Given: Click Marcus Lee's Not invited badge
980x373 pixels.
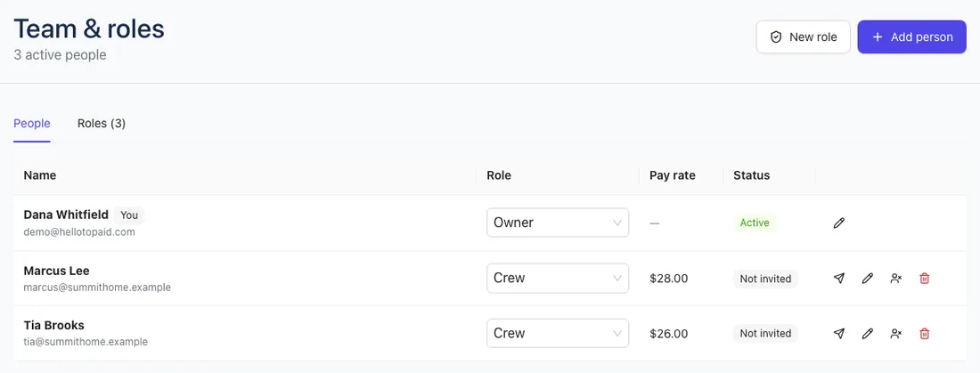Looking at the screenshot, I should click(765, 279).
